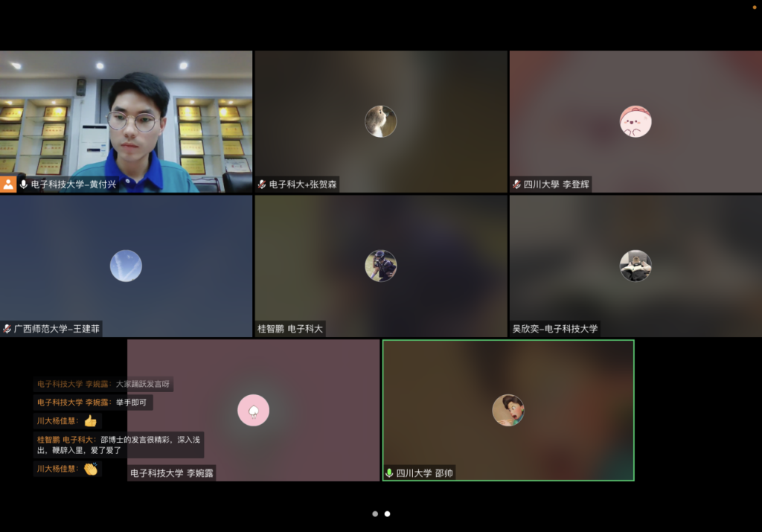Click 王建菲's sky avatar

(126, 266)
